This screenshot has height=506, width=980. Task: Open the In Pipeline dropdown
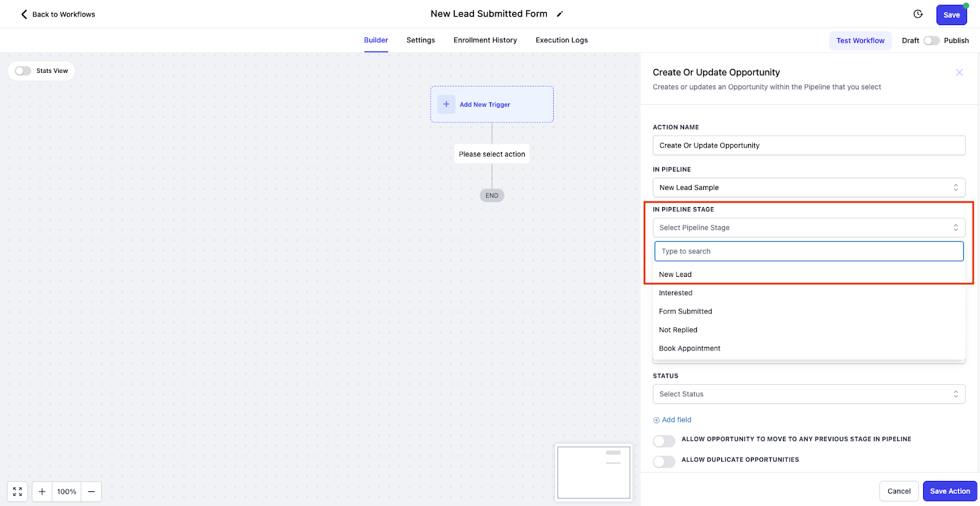(x=809, y=187)
